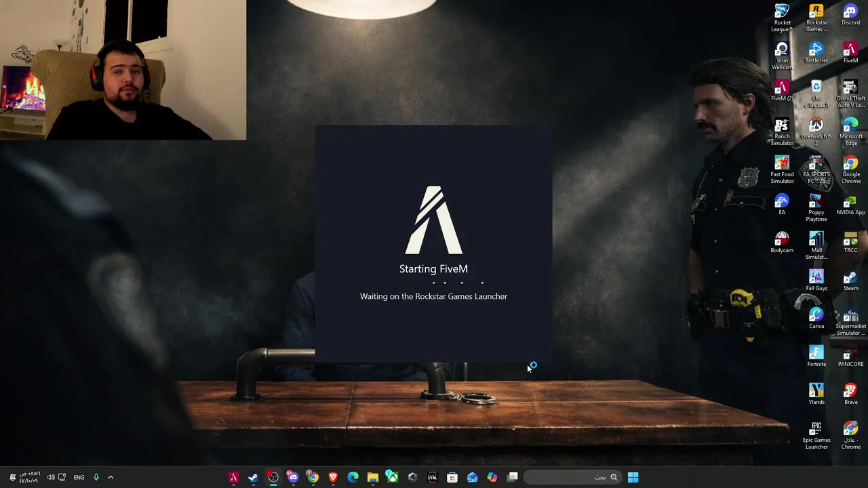The image size is (868, 488).
Task: Open the Poppy Playtime desktop shortcut
Action: [816, 207]
